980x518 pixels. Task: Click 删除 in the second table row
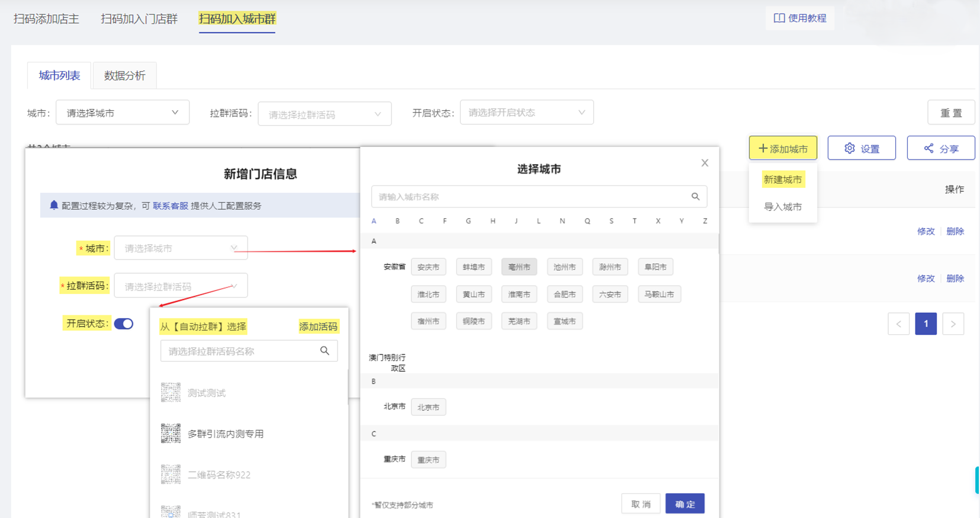[955, 278]
